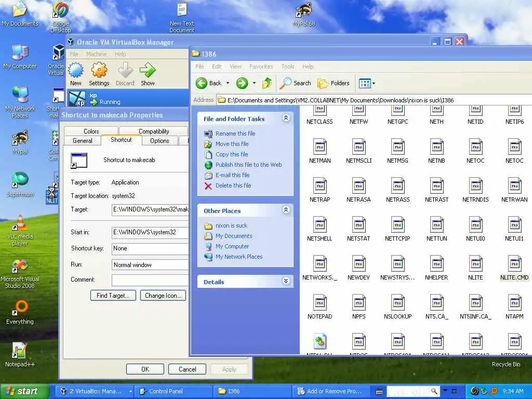Click the Comment input field
Viewport: 532px width, 399px height.
[x=150, y=280]
